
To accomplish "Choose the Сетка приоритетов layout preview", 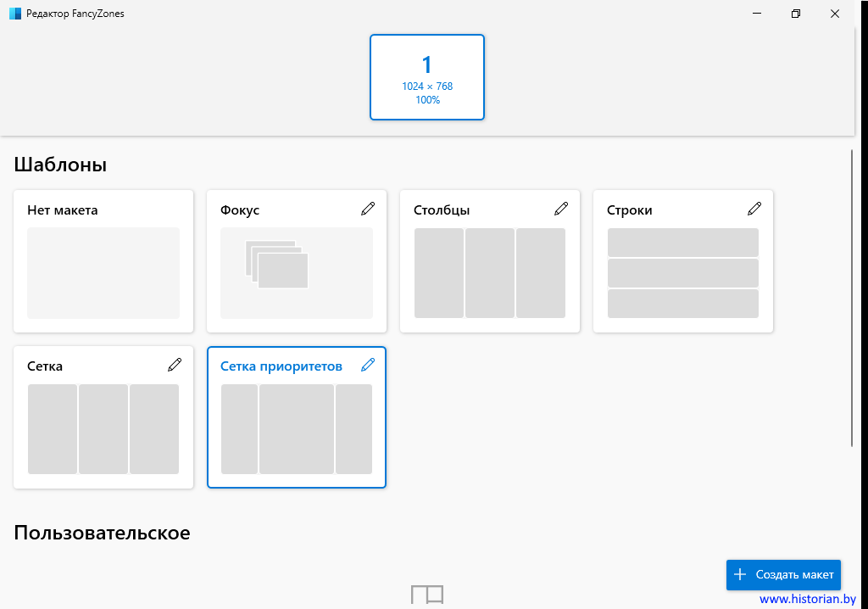I will 297,428.
